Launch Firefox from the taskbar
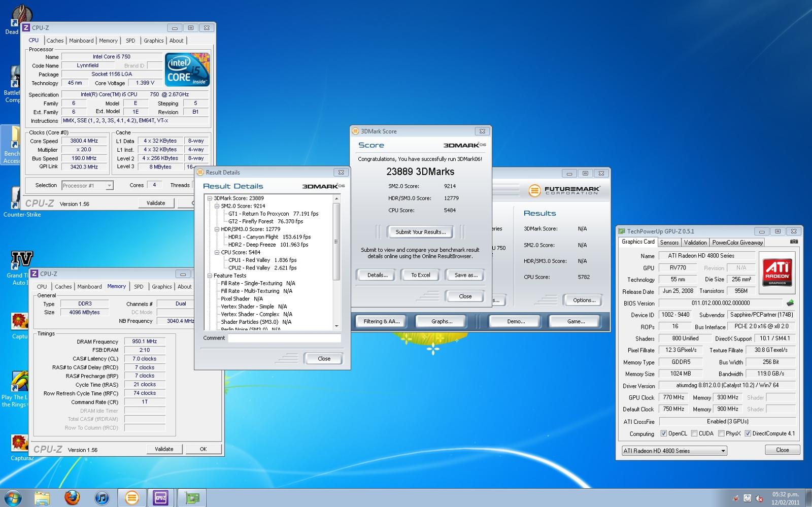The width and height of the screenshot is (812, 507). (72, 498)
